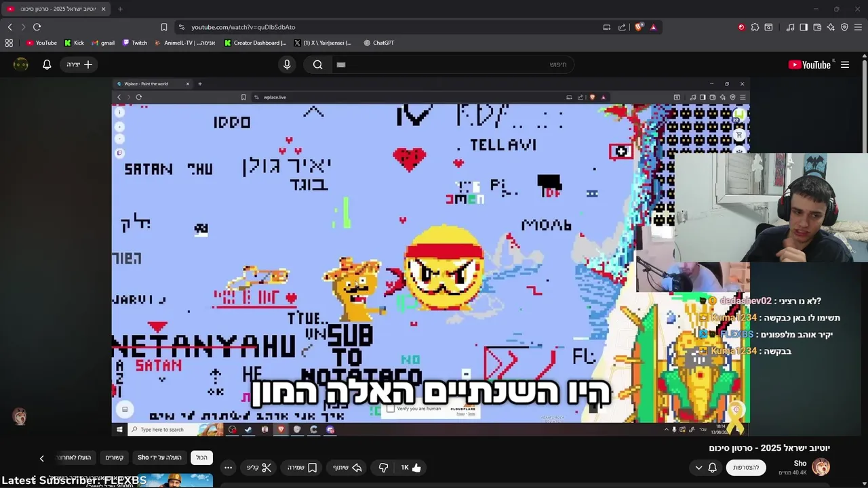This screenshot has width=868, height=488.
Task: Go to YouTube home via the logo
Action: pos(810,64)
